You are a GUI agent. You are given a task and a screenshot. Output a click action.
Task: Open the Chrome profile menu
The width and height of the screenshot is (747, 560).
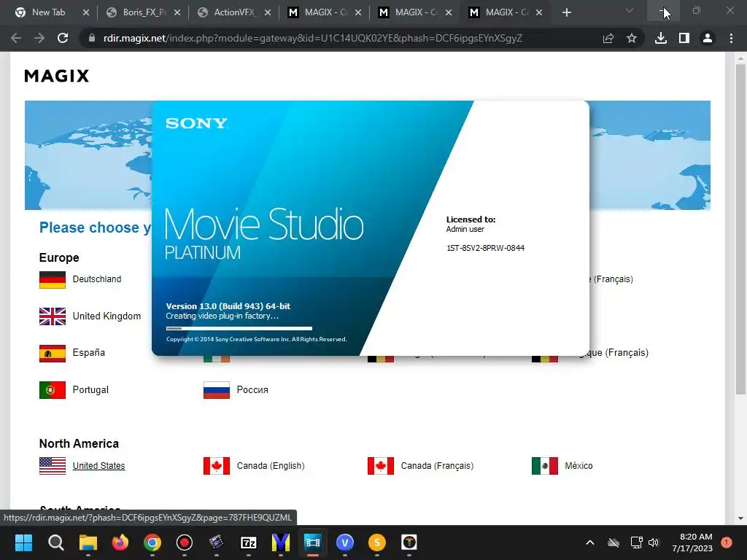(x=708, y=38)
